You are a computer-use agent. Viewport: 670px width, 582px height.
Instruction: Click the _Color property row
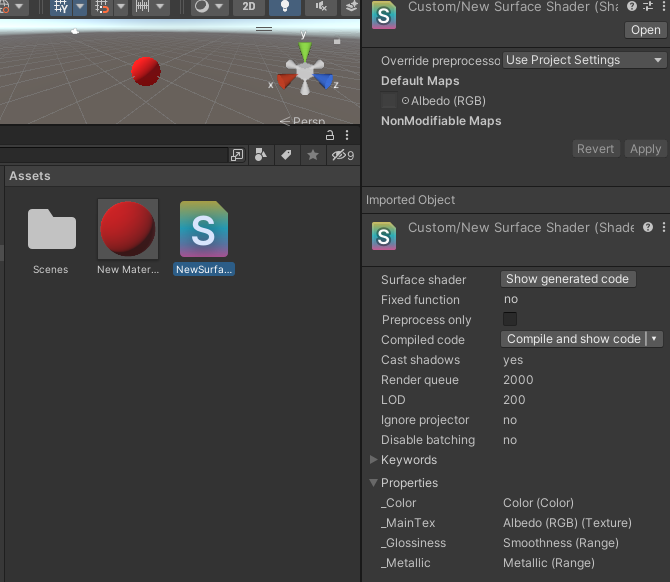[515, 503]
